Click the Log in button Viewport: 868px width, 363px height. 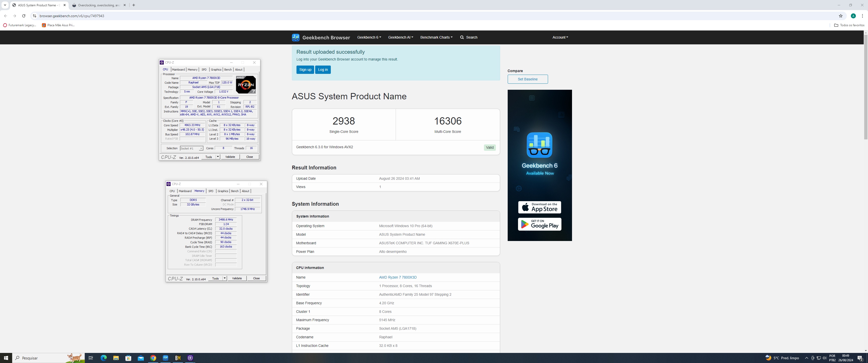[323, 70]
